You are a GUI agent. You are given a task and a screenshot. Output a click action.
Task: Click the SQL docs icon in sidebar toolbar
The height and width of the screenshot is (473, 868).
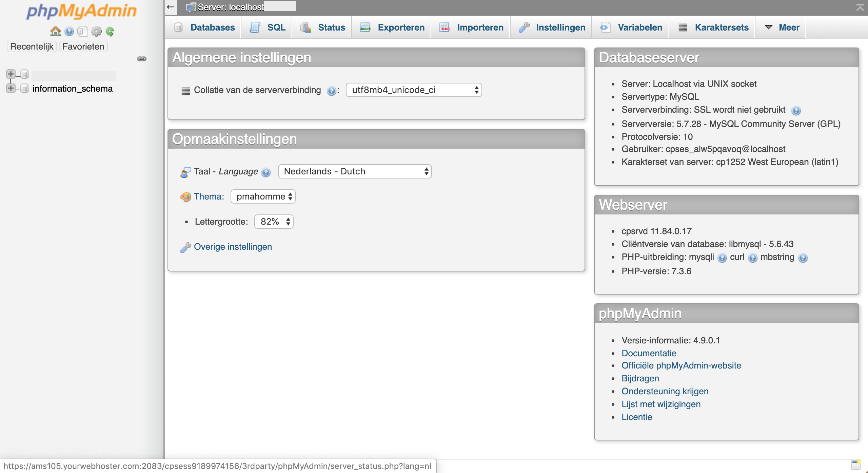(82, 31)
